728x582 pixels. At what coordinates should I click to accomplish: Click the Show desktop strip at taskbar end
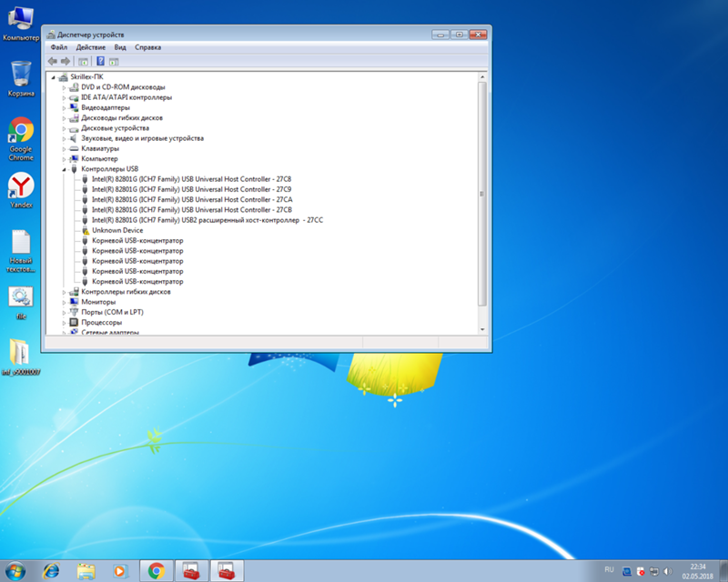point(723,571)
